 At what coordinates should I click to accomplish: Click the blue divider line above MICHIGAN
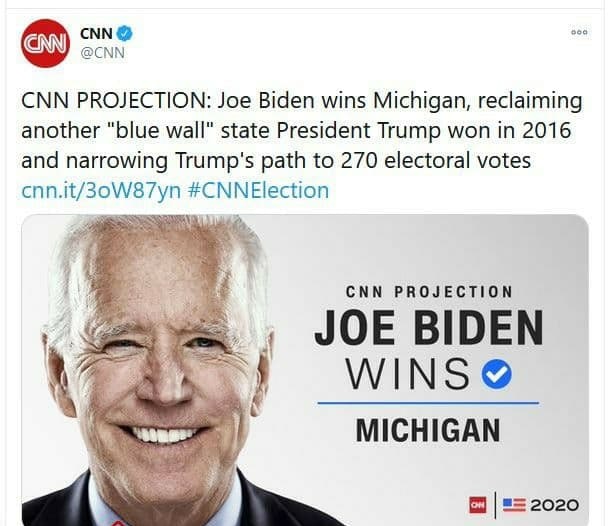pos(428,403)
